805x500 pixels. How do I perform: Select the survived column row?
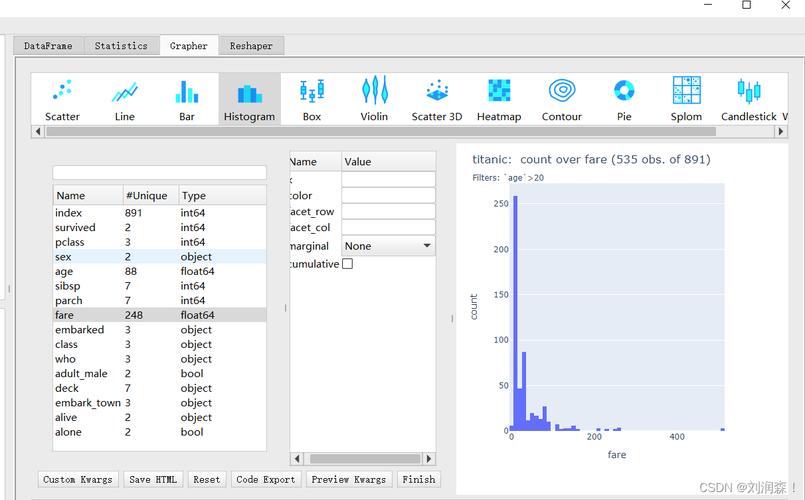(x=160, y=227)
